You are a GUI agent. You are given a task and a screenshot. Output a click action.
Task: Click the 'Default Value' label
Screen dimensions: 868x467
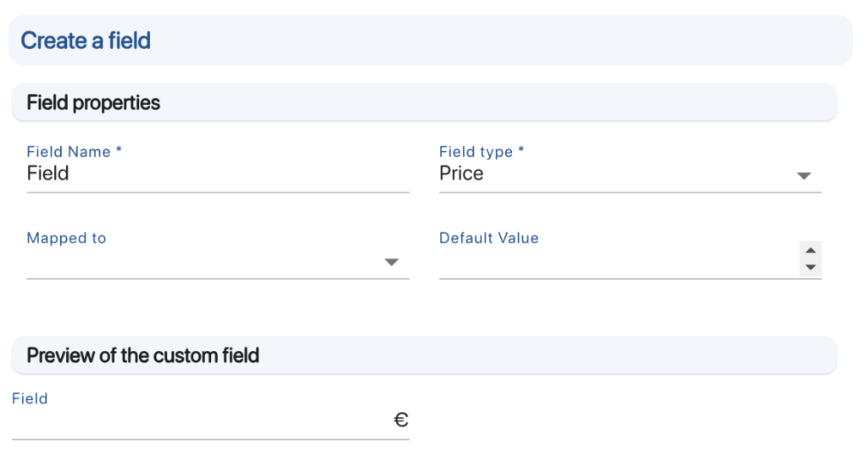point(489,238)
